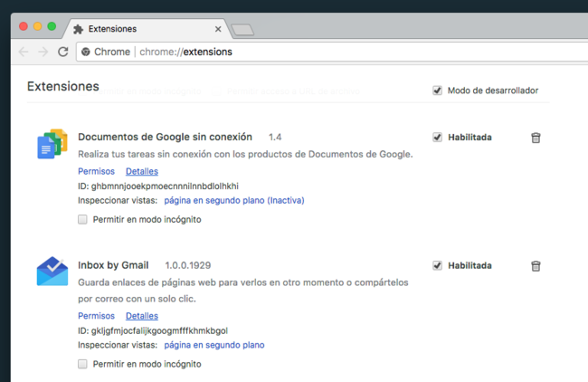
Task: Open Permisos for Documentos de Google sin conexión
Action: coord(97,171)
